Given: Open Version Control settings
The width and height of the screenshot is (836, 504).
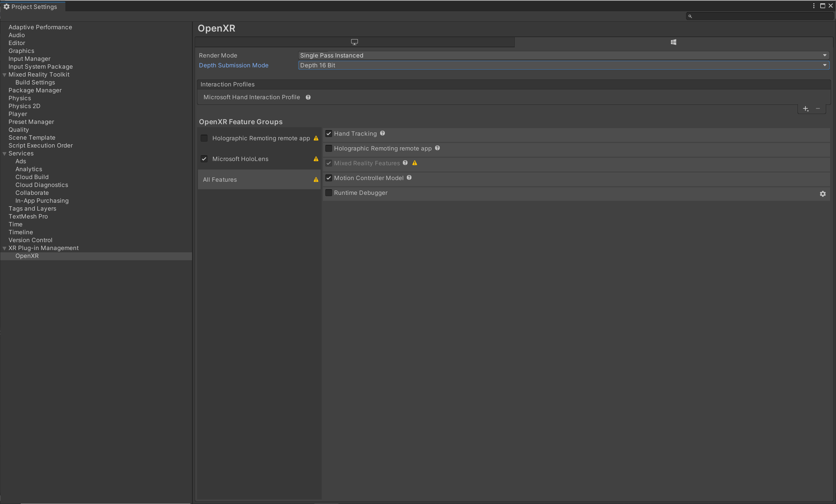Looking at the screenshot, I should click(x=31, y=240).
